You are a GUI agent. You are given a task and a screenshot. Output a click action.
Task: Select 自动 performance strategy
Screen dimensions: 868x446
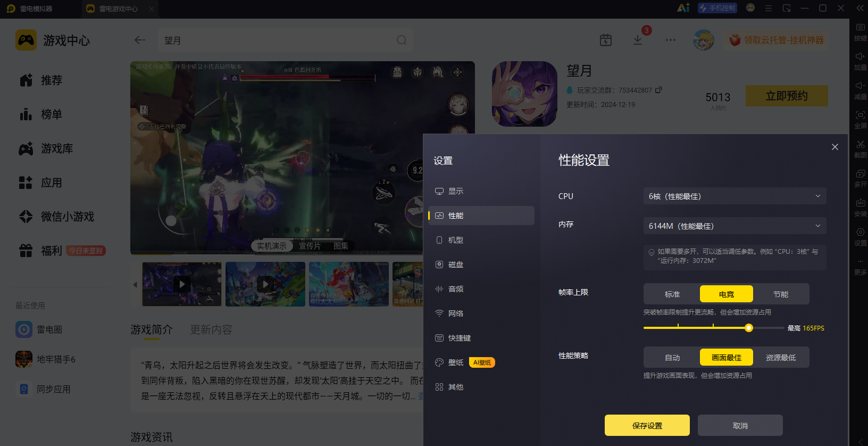pos(672,357)
